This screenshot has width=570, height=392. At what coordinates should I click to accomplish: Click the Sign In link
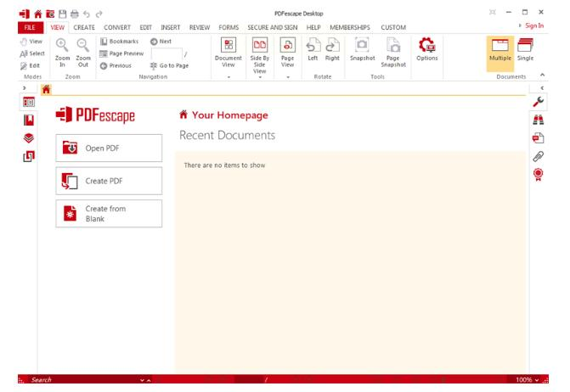pos(534,25)
